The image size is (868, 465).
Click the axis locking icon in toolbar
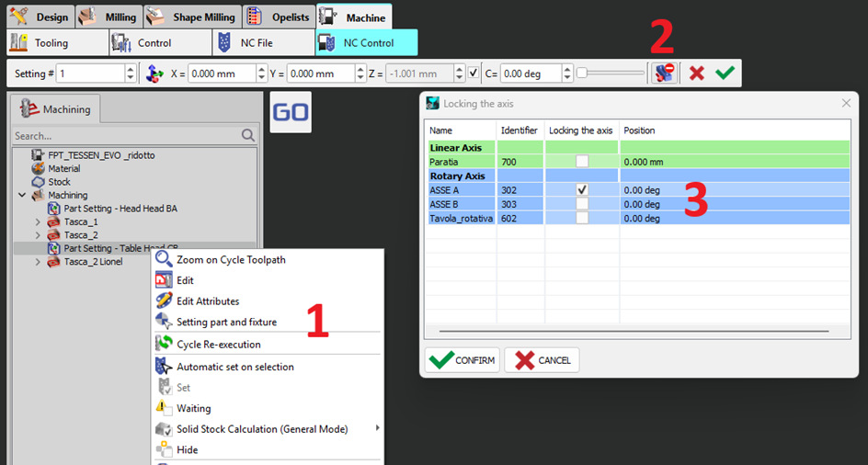click(664, 73)
